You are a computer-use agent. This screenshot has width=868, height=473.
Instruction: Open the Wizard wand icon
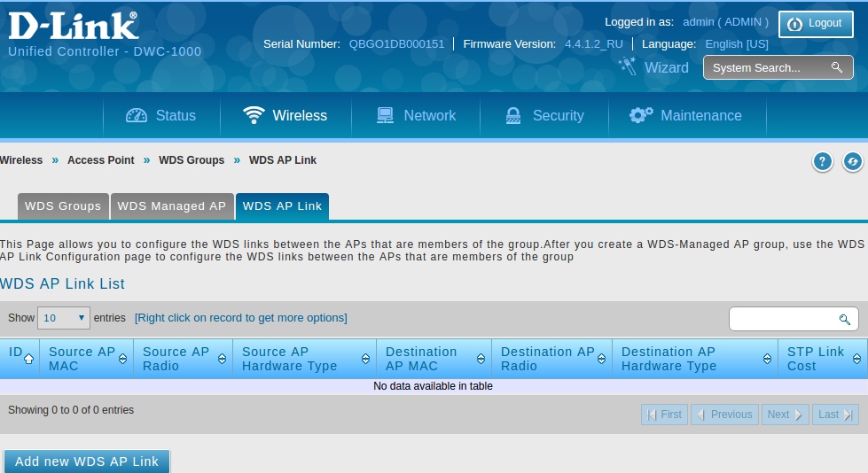(x=628, y=66)
